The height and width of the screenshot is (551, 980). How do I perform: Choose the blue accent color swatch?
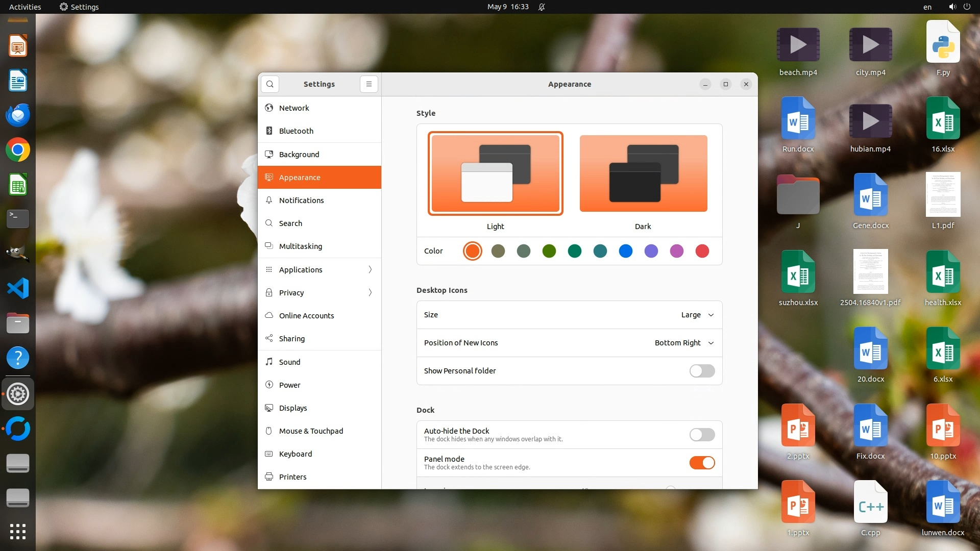(626, 251)
